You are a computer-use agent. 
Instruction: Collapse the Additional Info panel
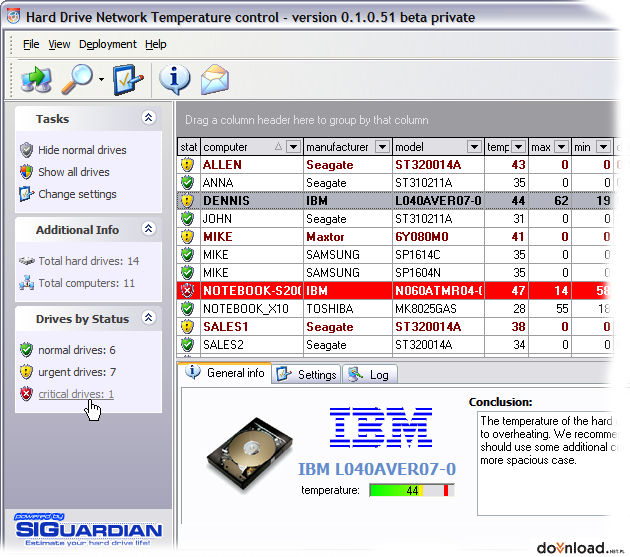tap(149, 228)
